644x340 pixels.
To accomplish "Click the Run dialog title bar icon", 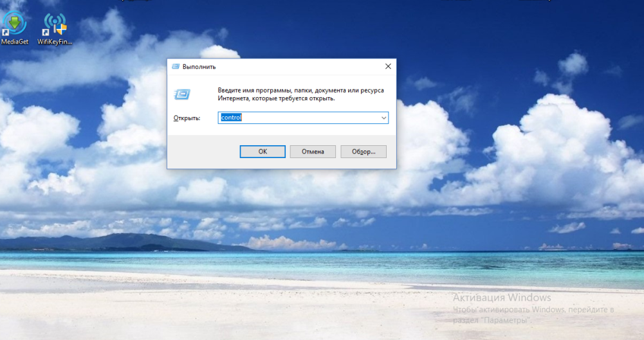I will (x=176, y=66).
